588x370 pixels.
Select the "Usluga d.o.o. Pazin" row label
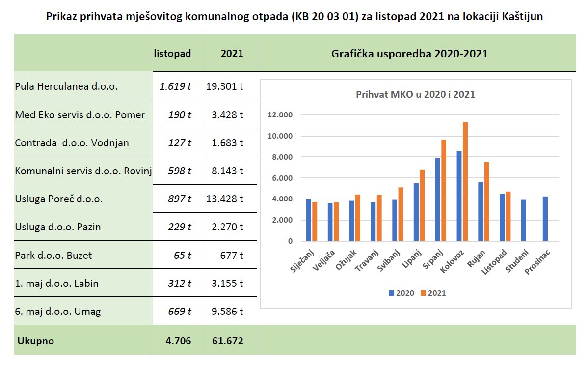(58, 227)
